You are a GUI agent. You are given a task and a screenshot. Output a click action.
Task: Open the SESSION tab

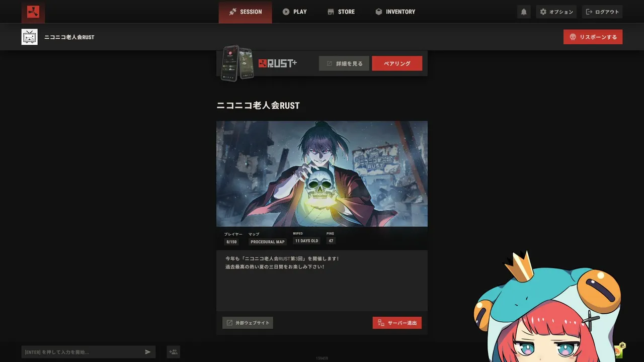(x=245, y=12)
